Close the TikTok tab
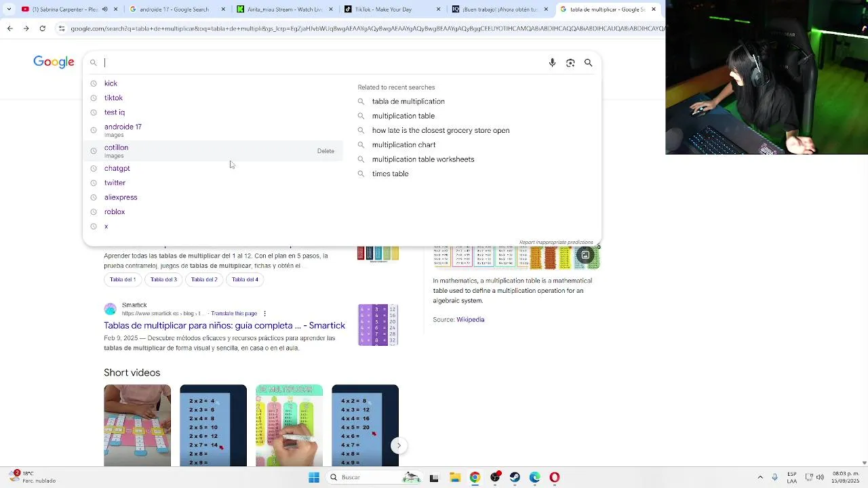The height and width of the screenshot is (488, 868). click(439, 9)
